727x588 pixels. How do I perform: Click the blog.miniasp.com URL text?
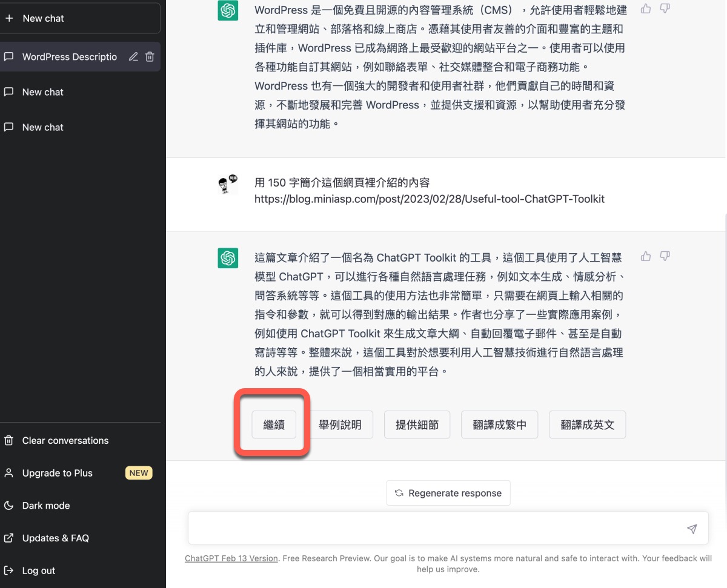pos(430,199)
